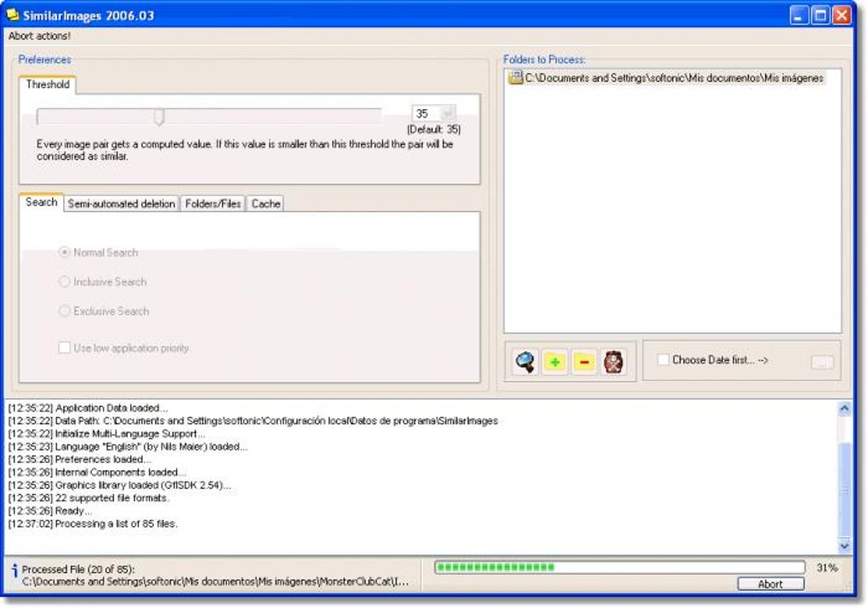Minimize the SimilarImages window
This screenshot has width=868, height=608.
[799, 15]
